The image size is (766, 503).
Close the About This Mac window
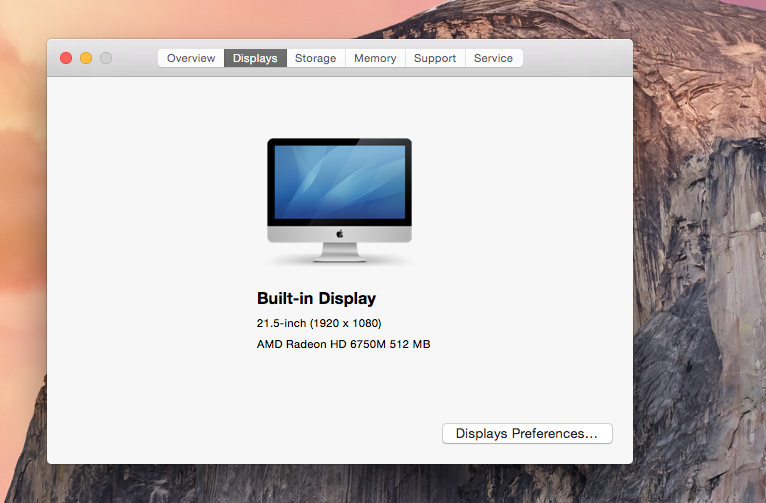(66, 58)
